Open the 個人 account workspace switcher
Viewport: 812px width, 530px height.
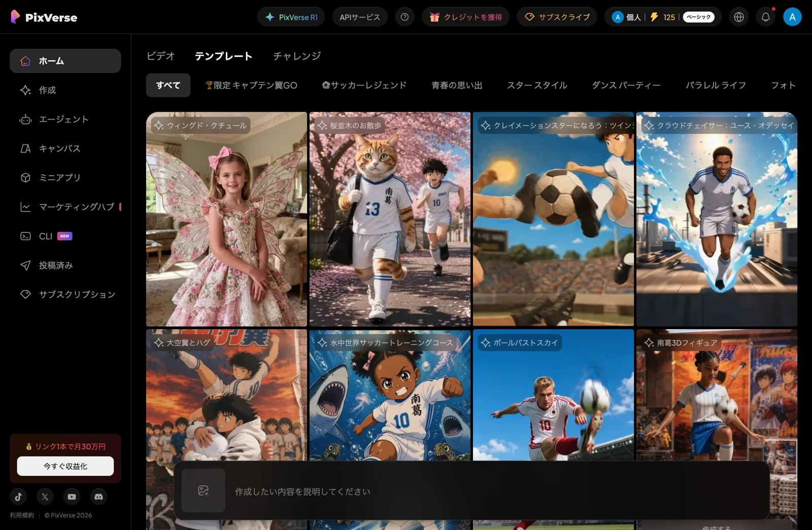coord(627,17)
